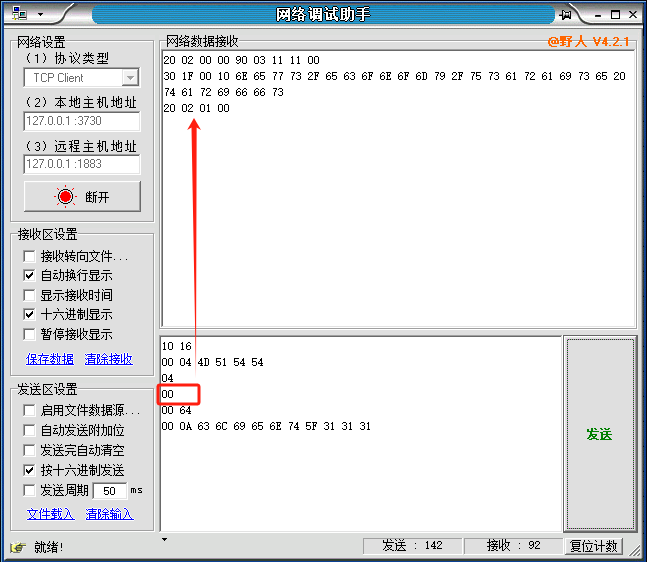Enable 启用文件数据源 checkbox

[x=29, y=410]
